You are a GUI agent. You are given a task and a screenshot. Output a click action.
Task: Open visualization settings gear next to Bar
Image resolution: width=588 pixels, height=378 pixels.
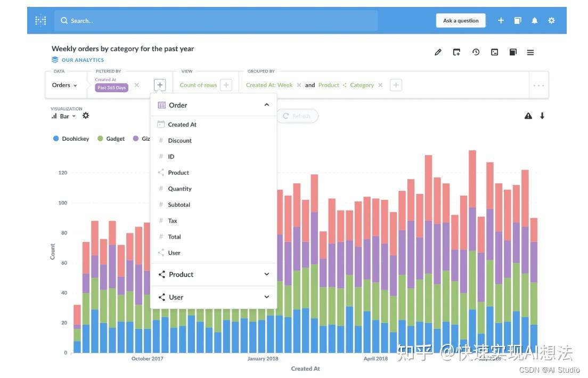pyautogui.click(x=86, y=116)
